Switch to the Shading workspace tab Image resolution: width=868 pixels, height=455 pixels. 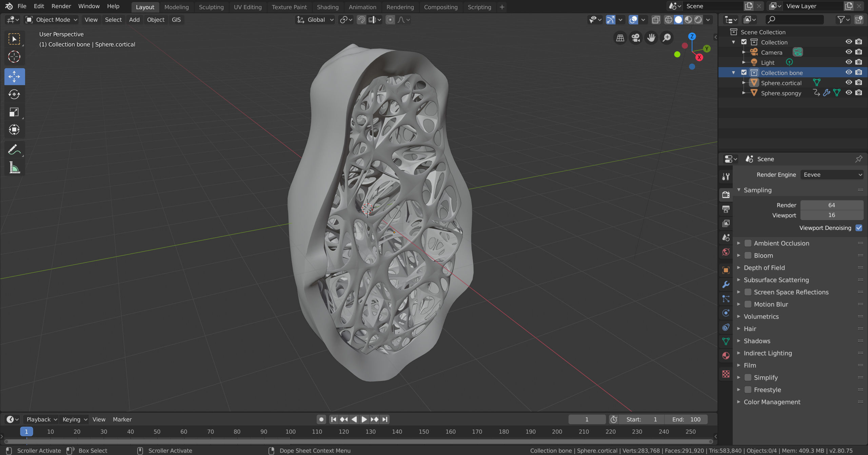tap(328, 7)
